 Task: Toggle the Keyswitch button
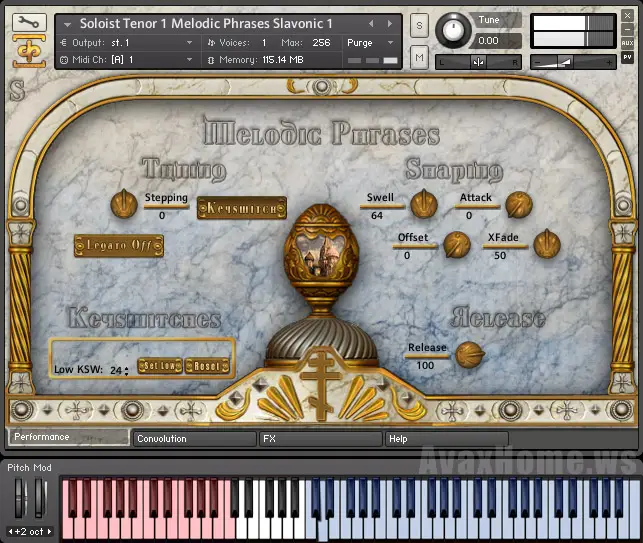(242, 208)
